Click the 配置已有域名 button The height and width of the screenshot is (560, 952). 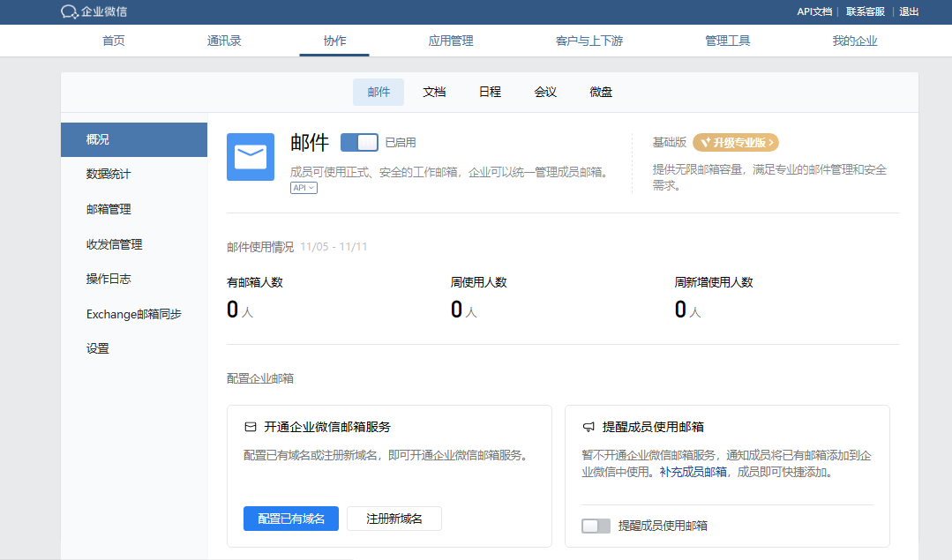(290, 519)
